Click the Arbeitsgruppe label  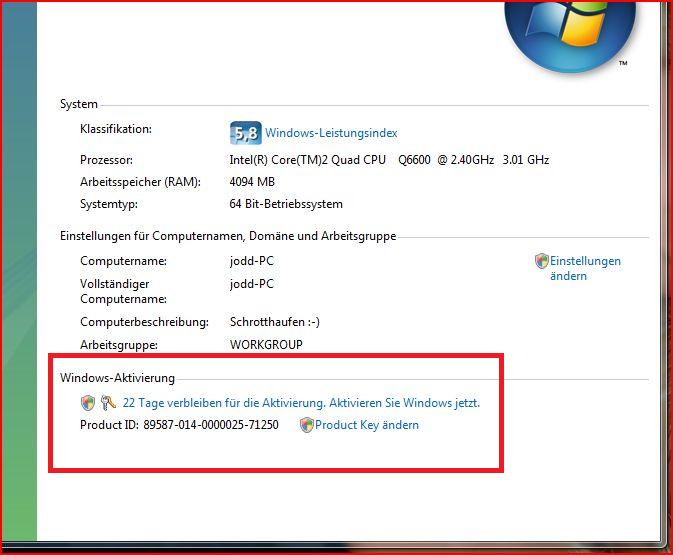click(x=119, y=345)
